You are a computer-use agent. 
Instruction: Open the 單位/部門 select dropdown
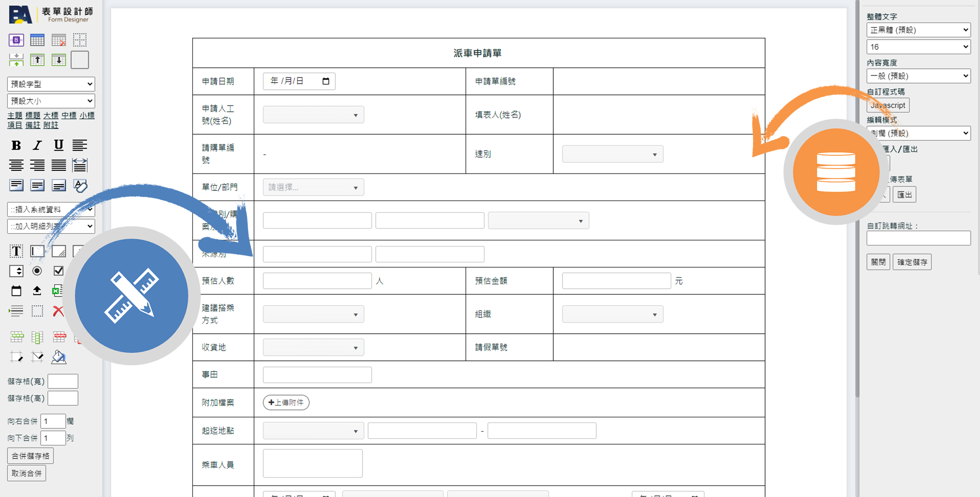(x=313, y=187)
